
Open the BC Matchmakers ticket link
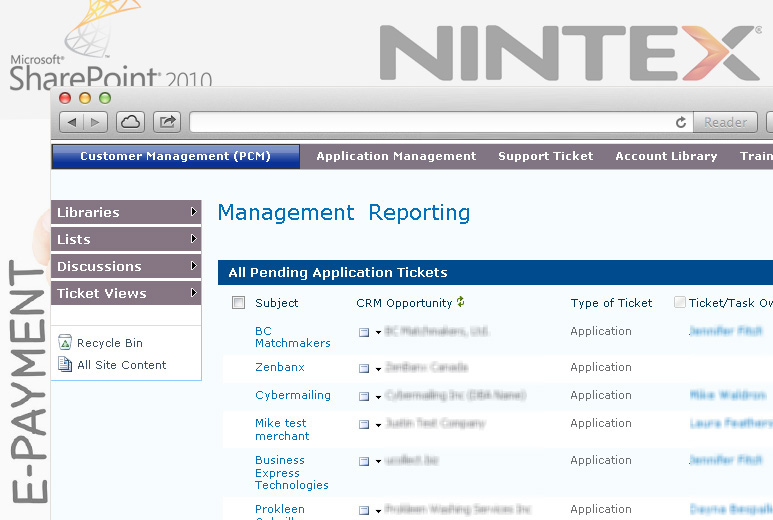pyautogui.click(x=292, y=337)
